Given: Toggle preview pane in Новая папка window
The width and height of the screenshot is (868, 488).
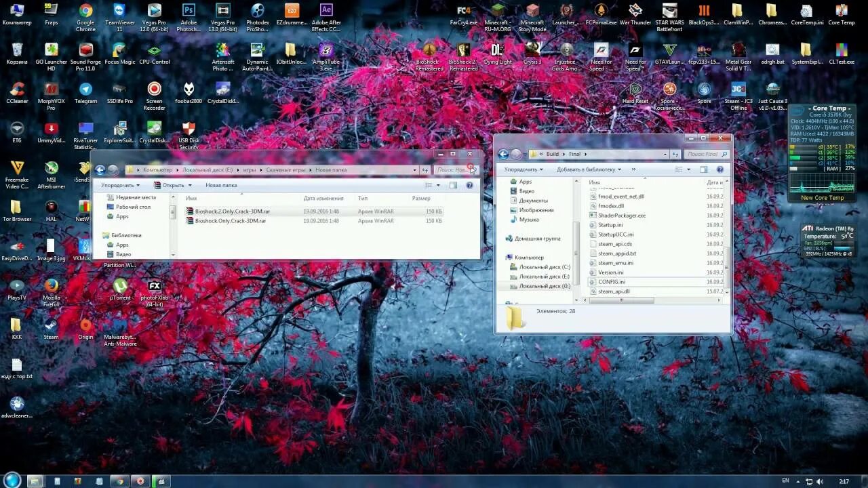Looking at the screenshot, I should pyautogui.click(x=453, y=185).
